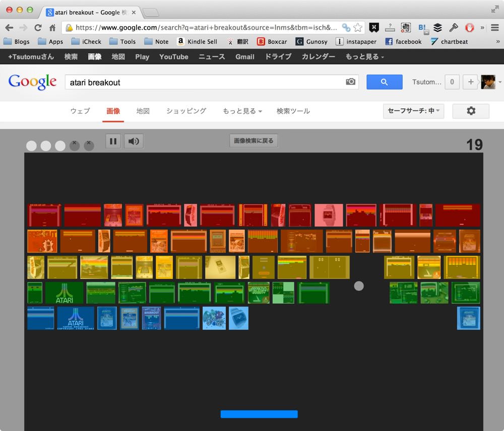Open the settings gear menu
Screen dimensions: 504x431
tap(471, 111)
